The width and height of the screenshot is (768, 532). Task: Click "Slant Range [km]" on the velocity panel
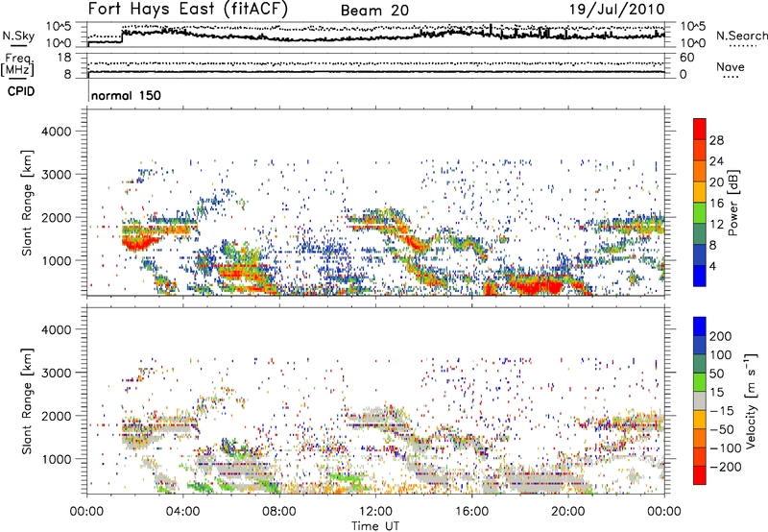[x=27, y=400]
